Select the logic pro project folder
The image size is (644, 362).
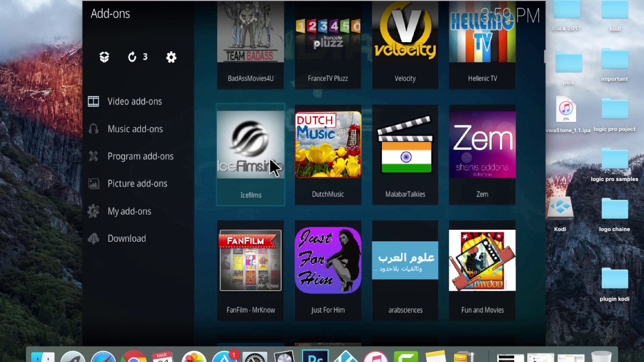pos(614,116)
